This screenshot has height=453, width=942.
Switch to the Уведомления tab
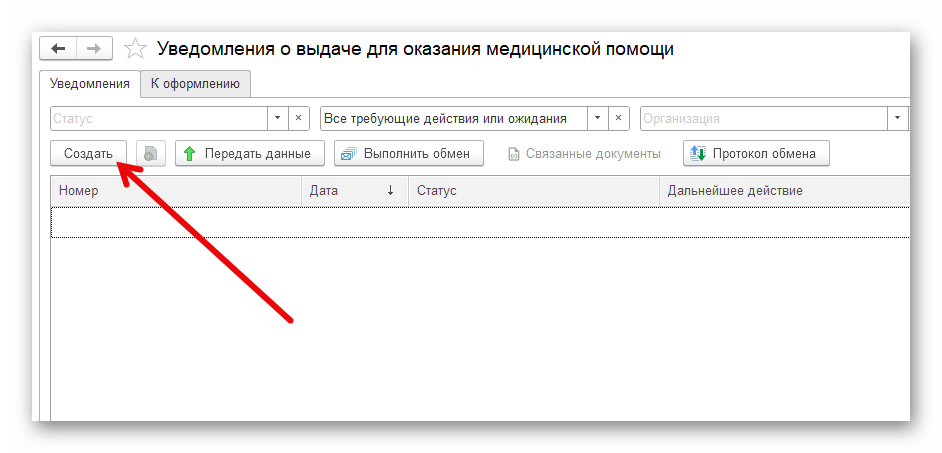[90, 84]
